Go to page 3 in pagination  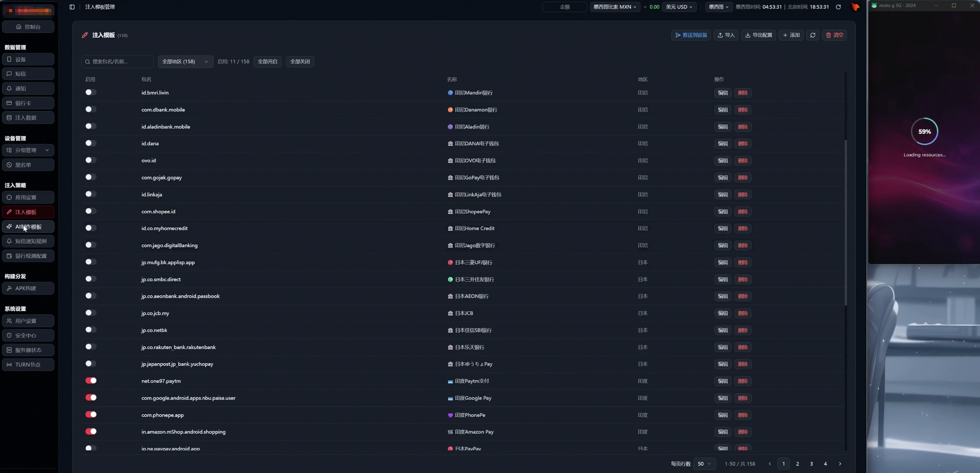click(811, 464)
